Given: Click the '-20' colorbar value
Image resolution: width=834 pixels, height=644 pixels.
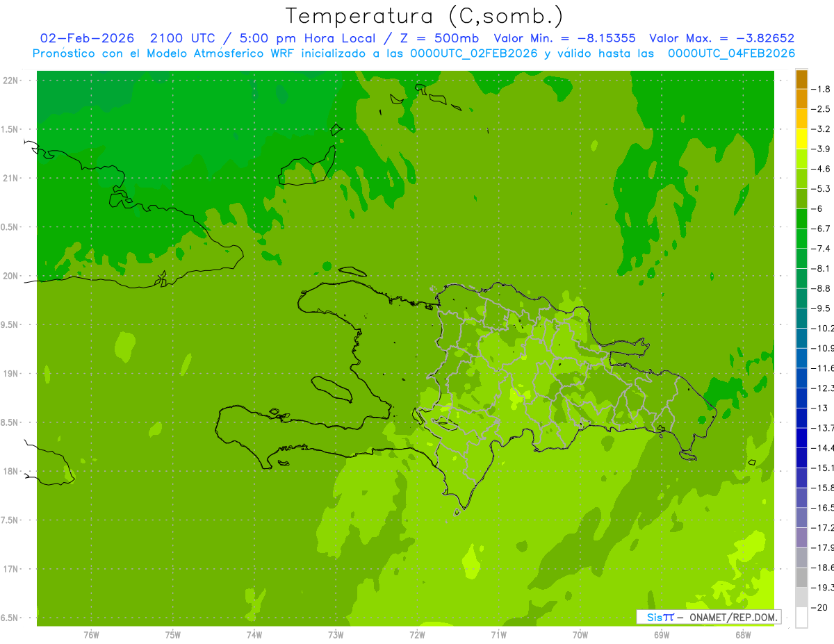Looking at the screenshot, I should [821, 608].
